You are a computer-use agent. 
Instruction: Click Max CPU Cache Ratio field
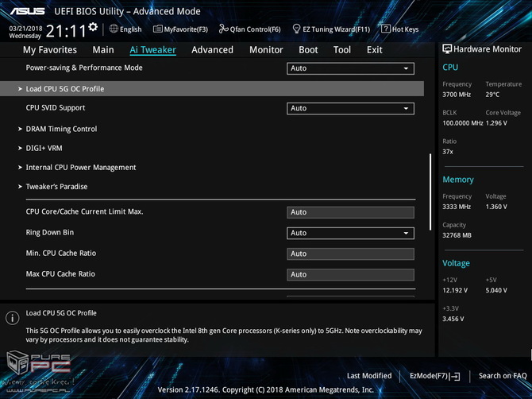click(x=350, y=274)
